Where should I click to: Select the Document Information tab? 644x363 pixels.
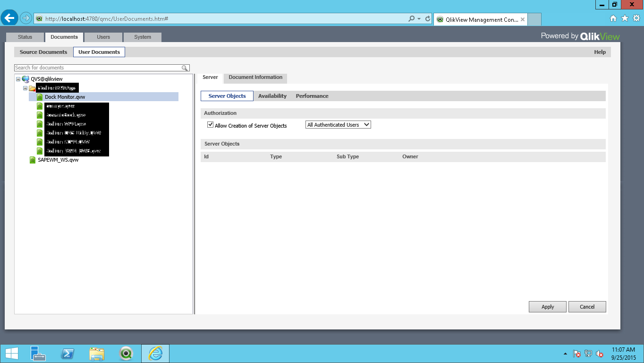pos(255,78)
